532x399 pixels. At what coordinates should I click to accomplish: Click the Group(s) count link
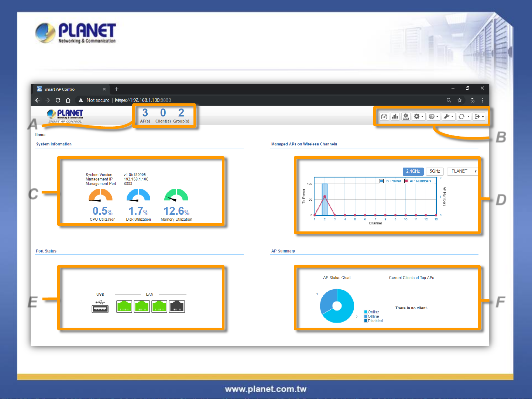click(181, 115)
